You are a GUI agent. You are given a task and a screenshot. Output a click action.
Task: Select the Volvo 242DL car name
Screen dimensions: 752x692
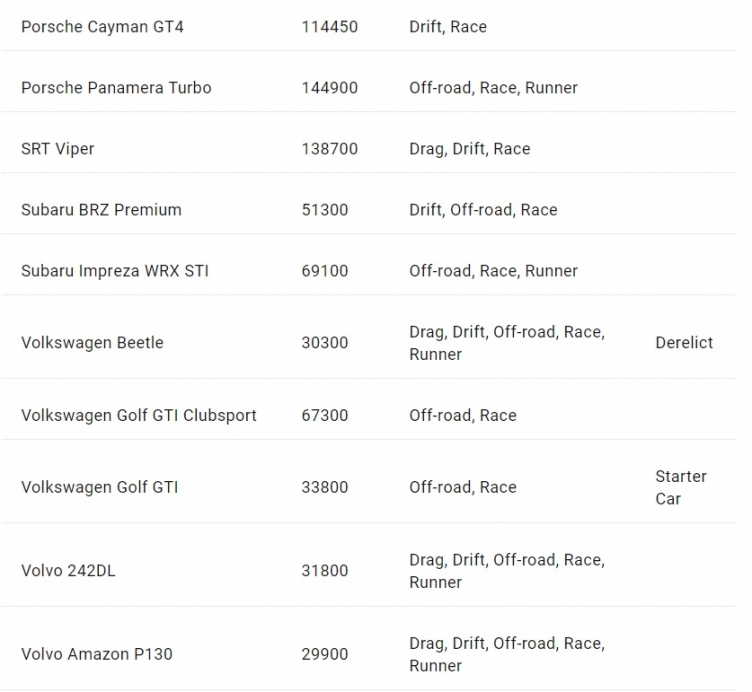click(x=68, y=571)
